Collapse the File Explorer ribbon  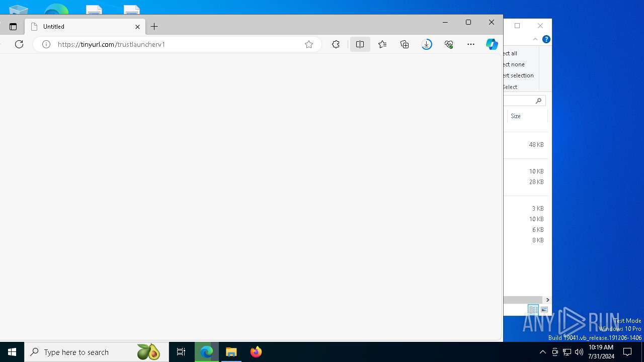click(535, 39)
